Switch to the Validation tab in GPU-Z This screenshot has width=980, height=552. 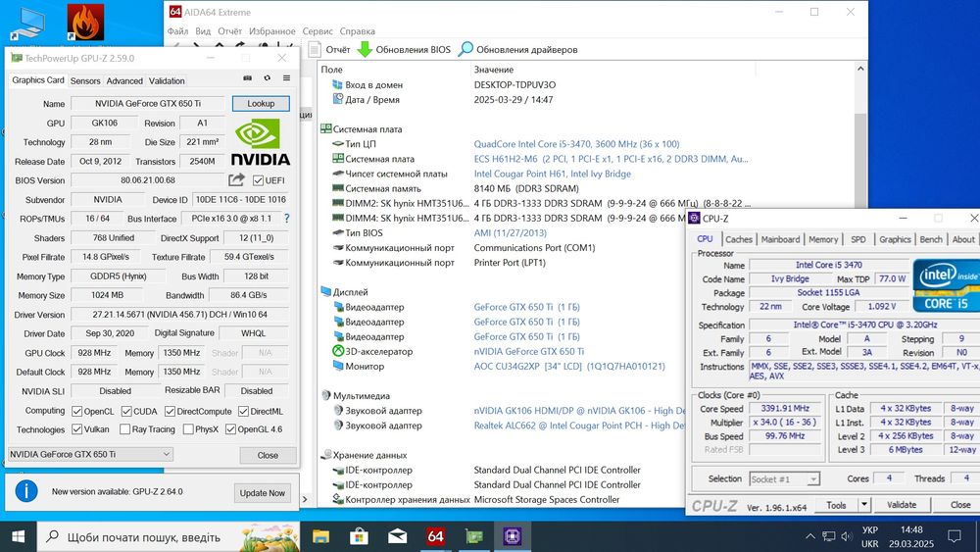(x=167, y=81)
